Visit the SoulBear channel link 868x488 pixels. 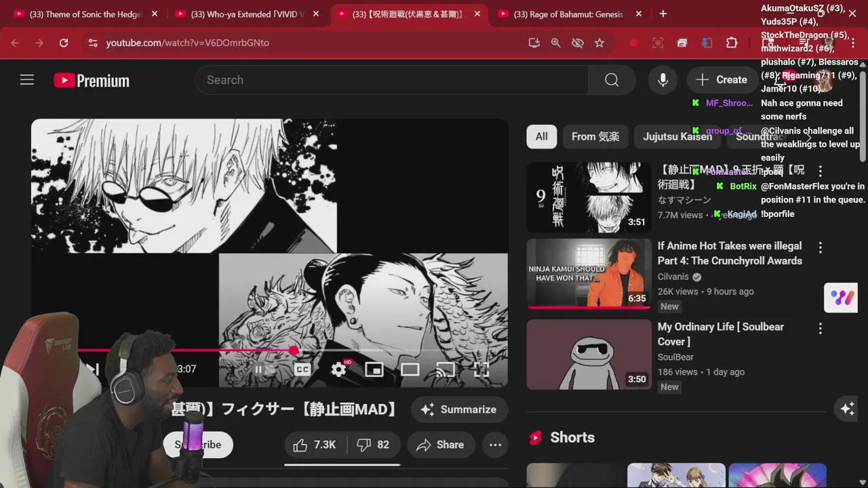[x=675, y=357]
